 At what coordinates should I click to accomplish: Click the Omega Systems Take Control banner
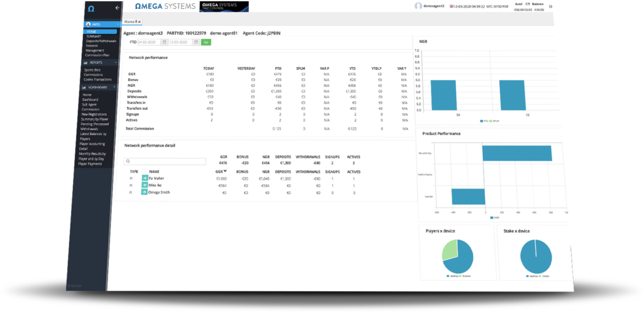224,6
